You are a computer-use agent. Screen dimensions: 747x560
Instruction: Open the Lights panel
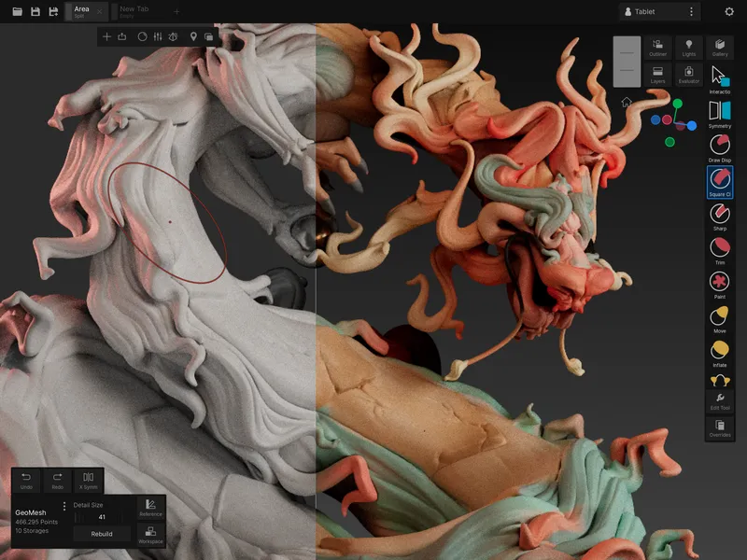688,49
